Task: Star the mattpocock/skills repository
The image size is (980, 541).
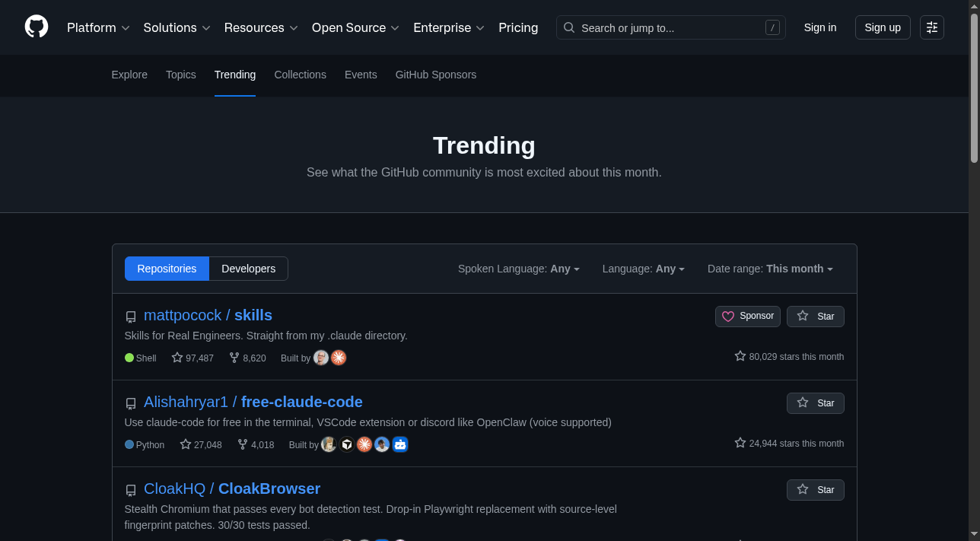Action: [x=816, y=316]
